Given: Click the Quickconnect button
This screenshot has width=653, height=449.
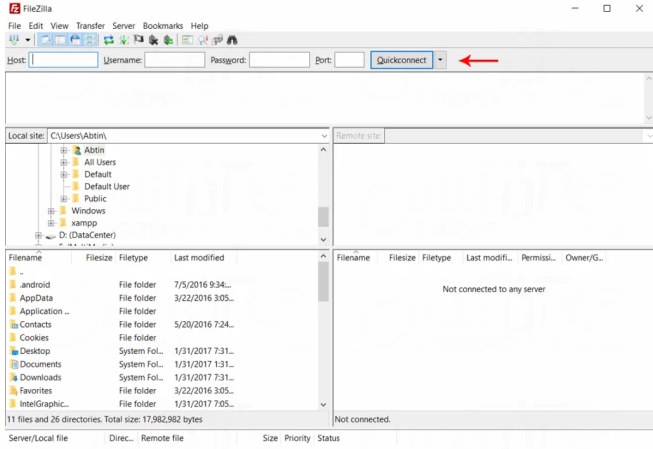Looking at the screenshot, I should (401, 60).
